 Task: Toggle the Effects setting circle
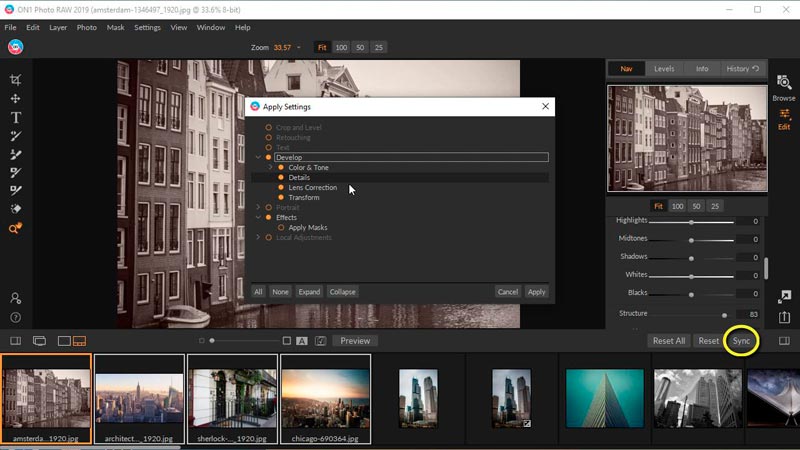click(268, 217)
